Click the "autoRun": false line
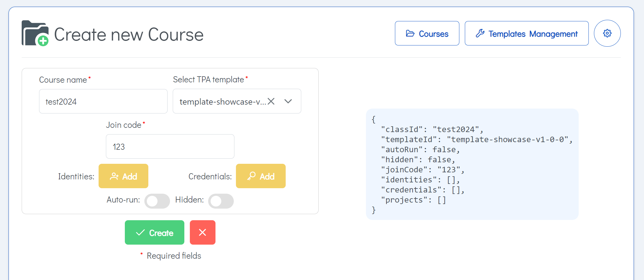Viewport: 644px width, 280px height. [420, 149]
